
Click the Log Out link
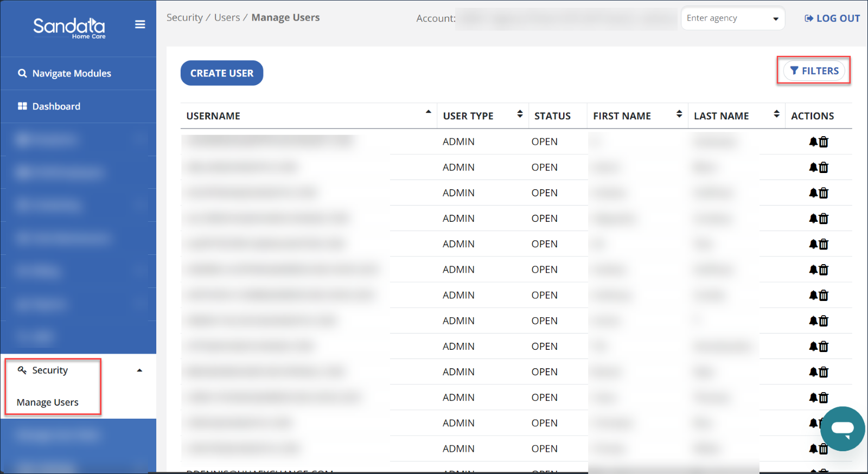[x=832, y=18]
